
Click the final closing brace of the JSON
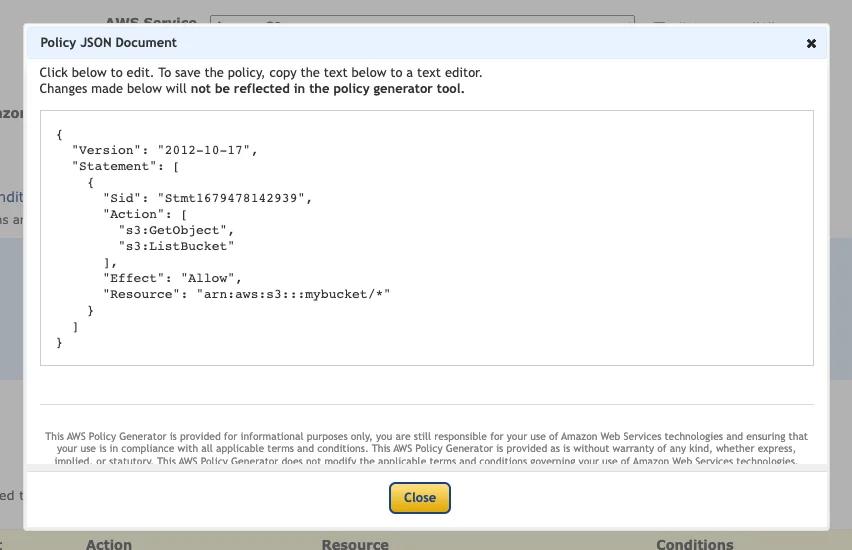click(x=60, y=342)
